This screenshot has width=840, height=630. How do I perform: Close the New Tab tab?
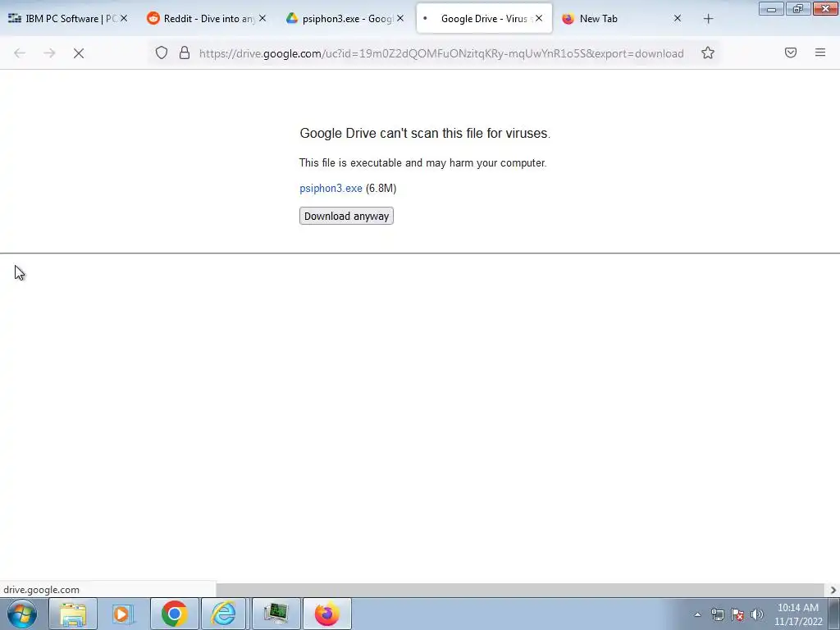677,18
